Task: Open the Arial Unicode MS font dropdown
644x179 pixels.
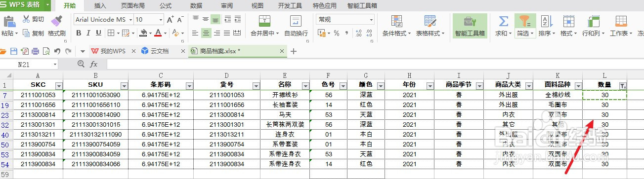Action: [x=130, y=20]
